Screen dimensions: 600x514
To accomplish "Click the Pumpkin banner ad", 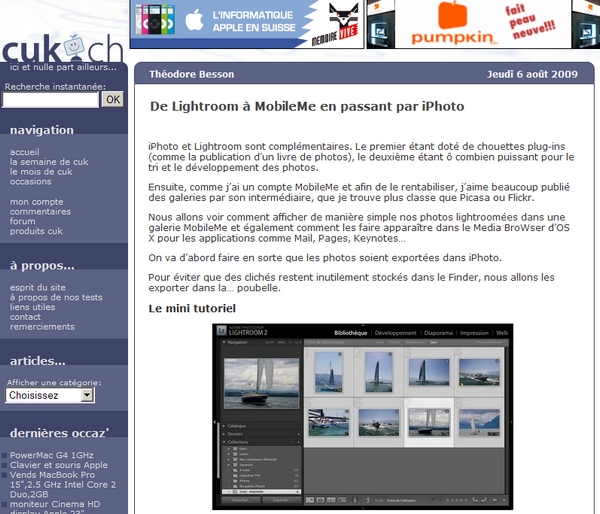I will [x=483, y=24].
